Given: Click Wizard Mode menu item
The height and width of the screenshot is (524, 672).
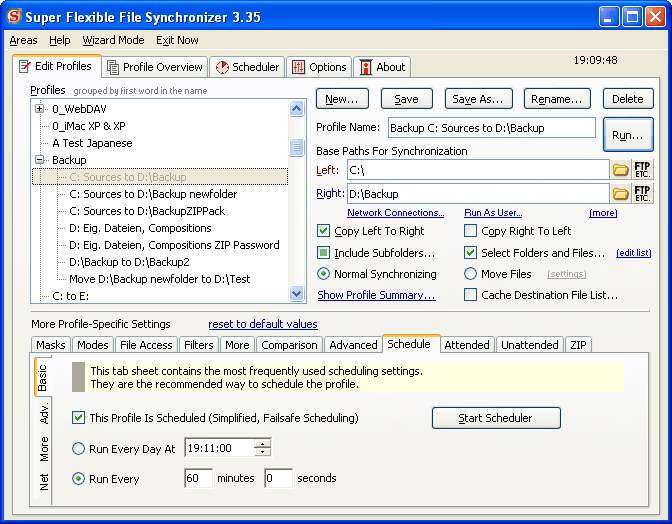Looking at the screenshot, I should click(113, 40).
